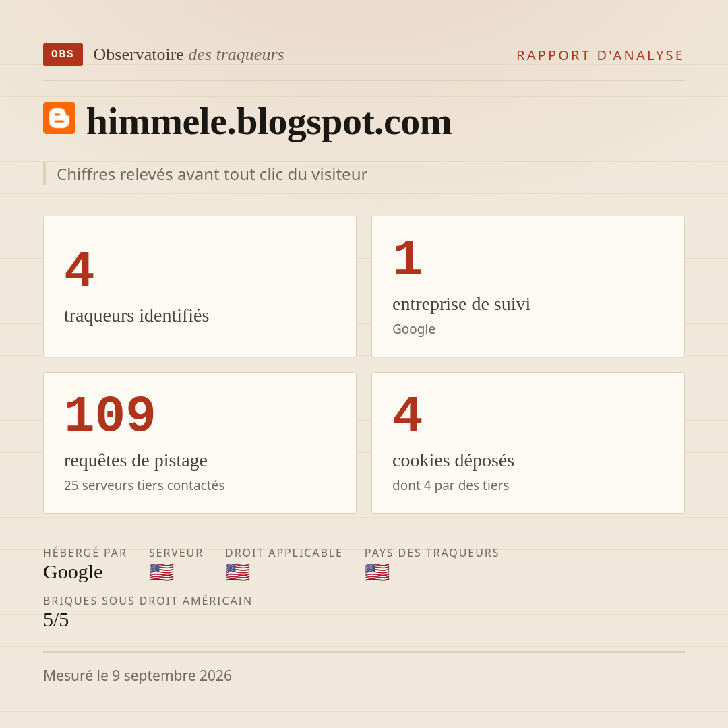Click the 'Serveur' label

(176, 553)
